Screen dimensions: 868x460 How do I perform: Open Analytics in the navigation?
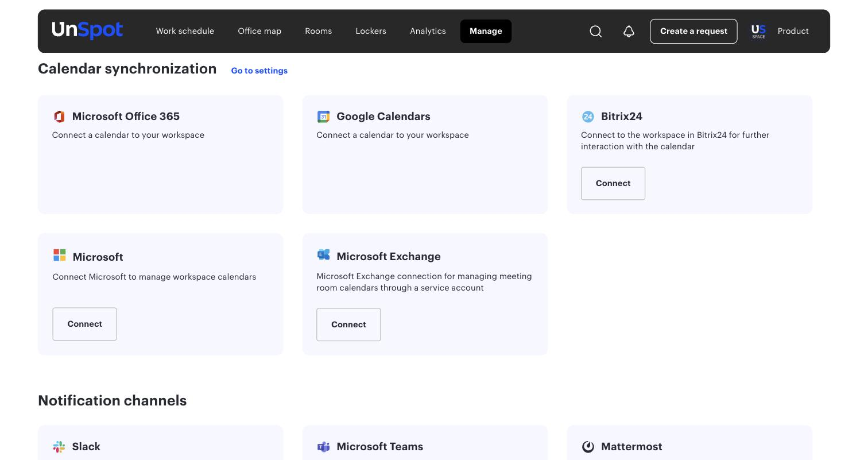(428, 31)
